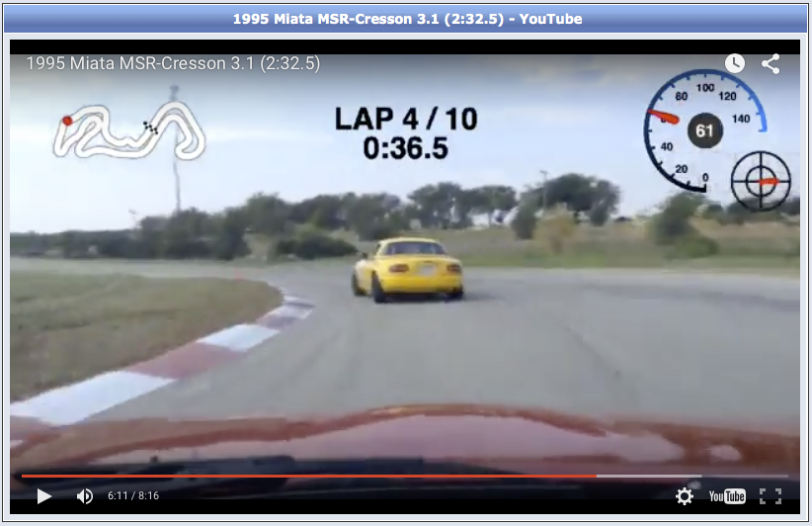This screenshot has height=526, width=812.
Task: Open the share icon
Action: pyautogui.click(x=771, y=63)
